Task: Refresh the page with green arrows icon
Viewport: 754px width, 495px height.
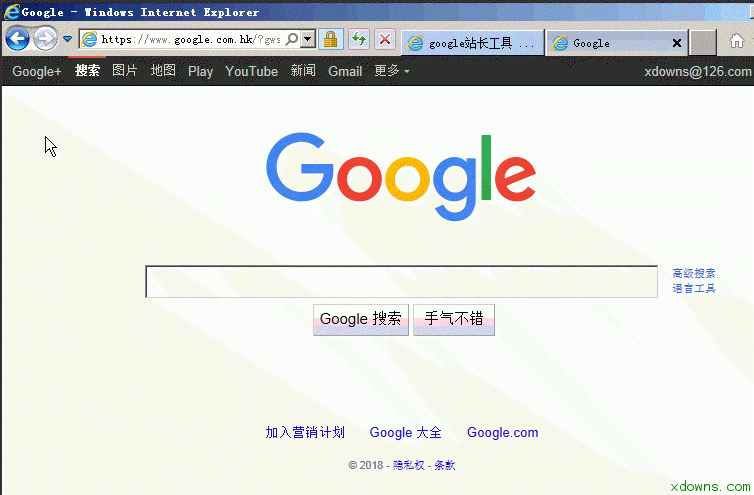Action: click(358, 39)
